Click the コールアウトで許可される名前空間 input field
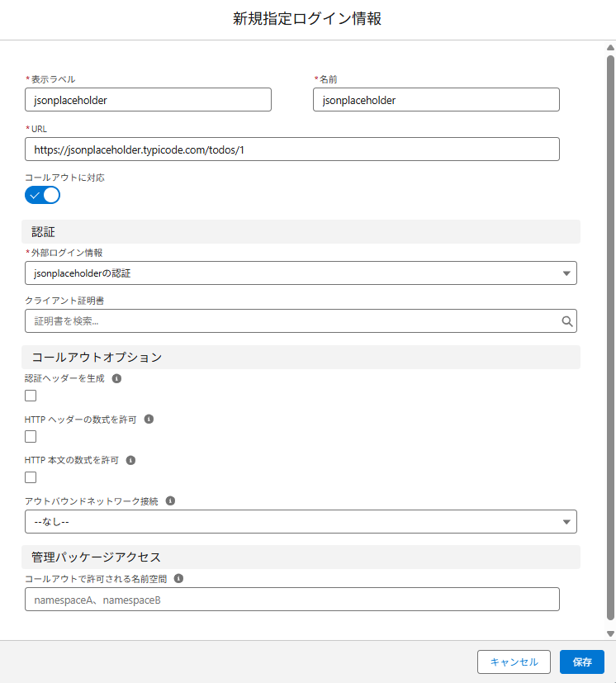 [x=291, y=600]
